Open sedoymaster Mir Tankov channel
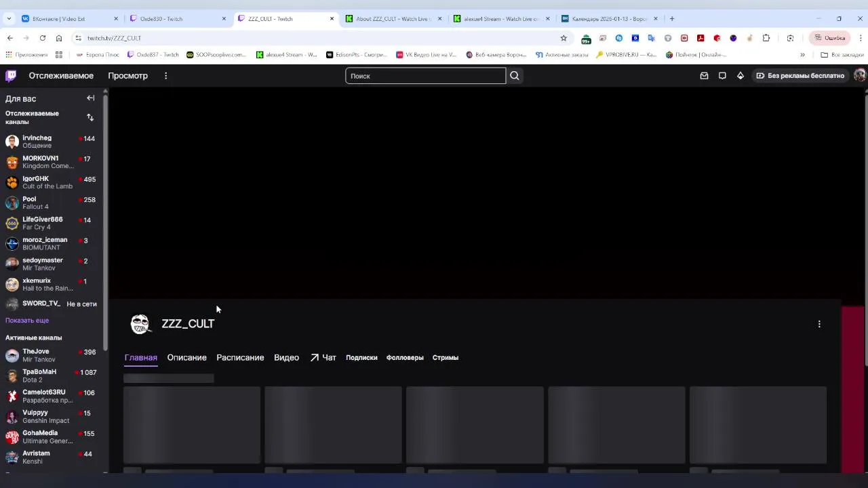This screenshot has height=488, width=868. (x=51, y=264)
